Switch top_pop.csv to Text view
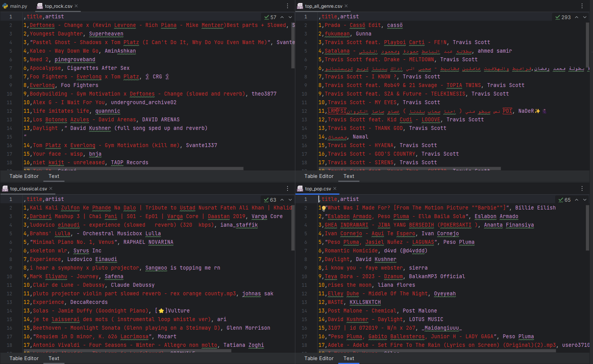The height and width of the screenshot is (364, 593). pyautogui.click(x=349, y=358)
